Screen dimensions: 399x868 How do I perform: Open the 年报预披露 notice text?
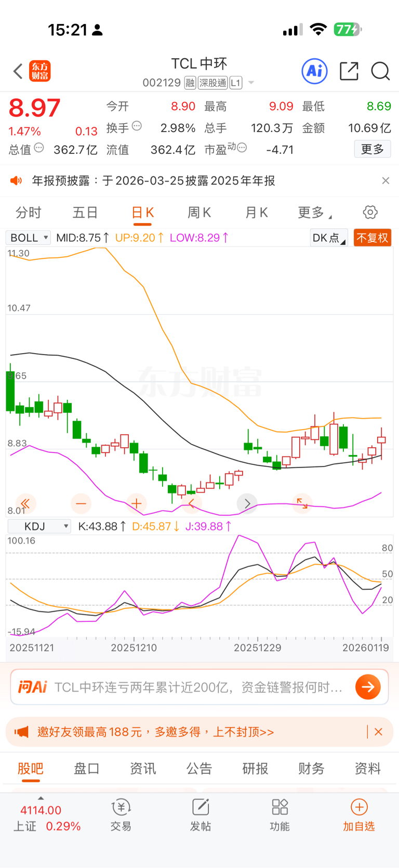[x=154, y=180]
